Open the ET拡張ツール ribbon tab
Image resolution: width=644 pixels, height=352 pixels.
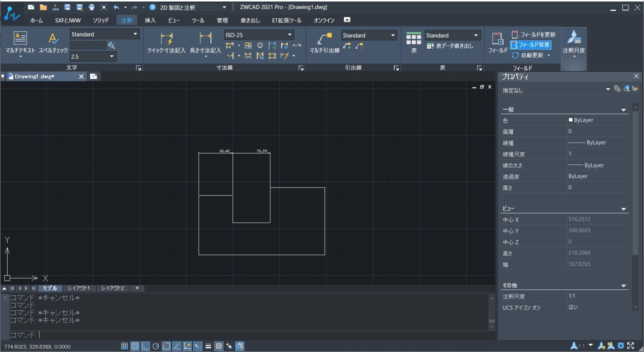coord(287,20)
